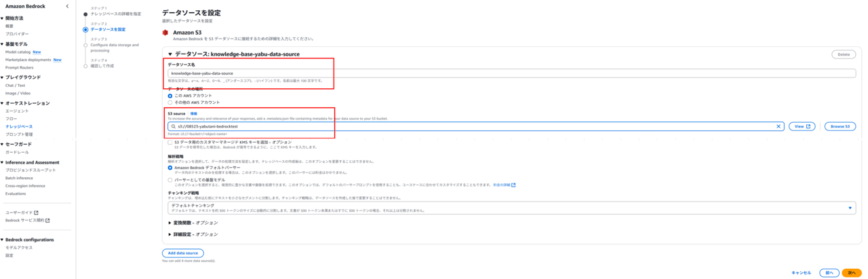Select step 2 データソースを設定 in wizard
This screenshot has height=279, width=868.
tap(108, 29)
